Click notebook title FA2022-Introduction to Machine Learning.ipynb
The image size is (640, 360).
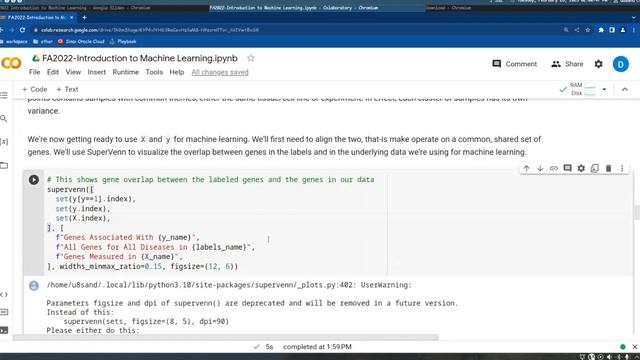click(x=140, y=58)
